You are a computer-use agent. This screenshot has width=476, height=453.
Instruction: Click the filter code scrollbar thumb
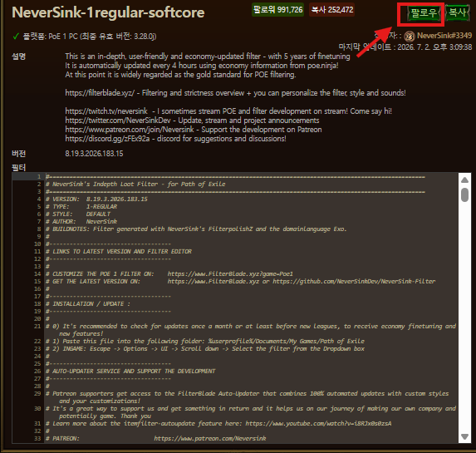pyautogui.click(x=464, y=194)
